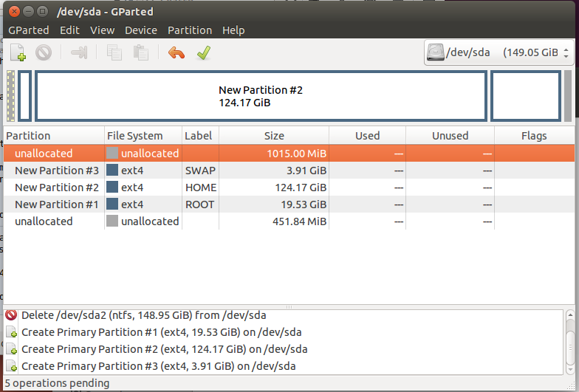
Task: Click create icon beside Primary Partition #3 operation
Action: coord(12,366)
